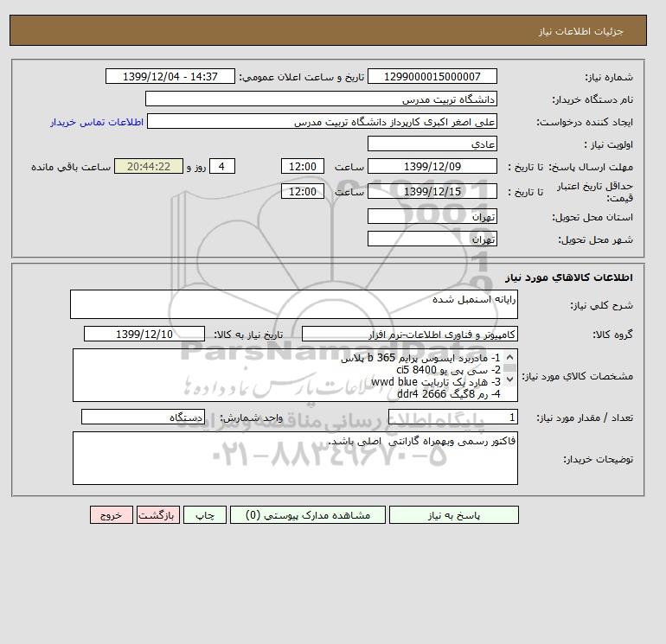The height and width of the screenshot is (644, 666).
Task: Click the بازگشت back button
Action: [158, 515]
